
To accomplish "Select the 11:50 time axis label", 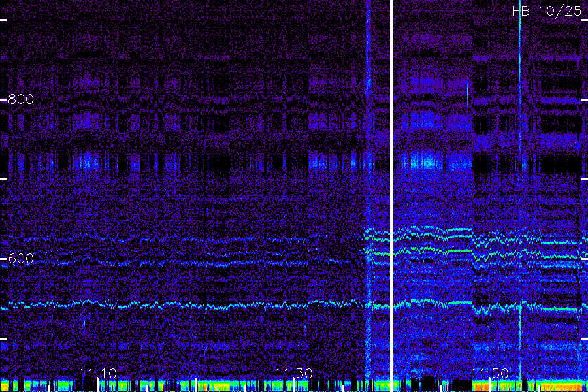I will tap(490, 374).
